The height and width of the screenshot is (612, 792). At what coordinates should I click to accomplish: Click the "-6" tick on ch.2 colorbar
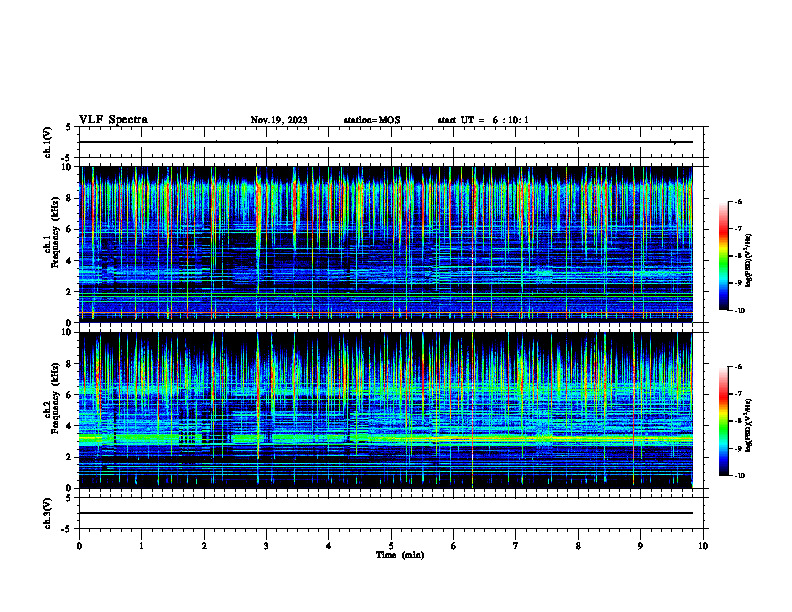[x=739, y=367]
